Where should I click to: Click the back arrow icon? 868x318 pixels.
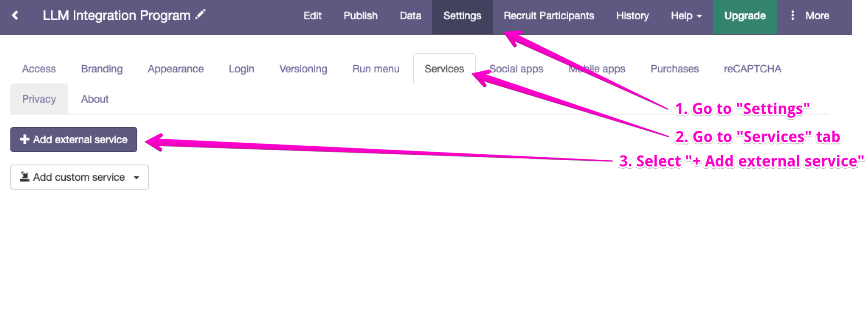[x=15, y=16]
